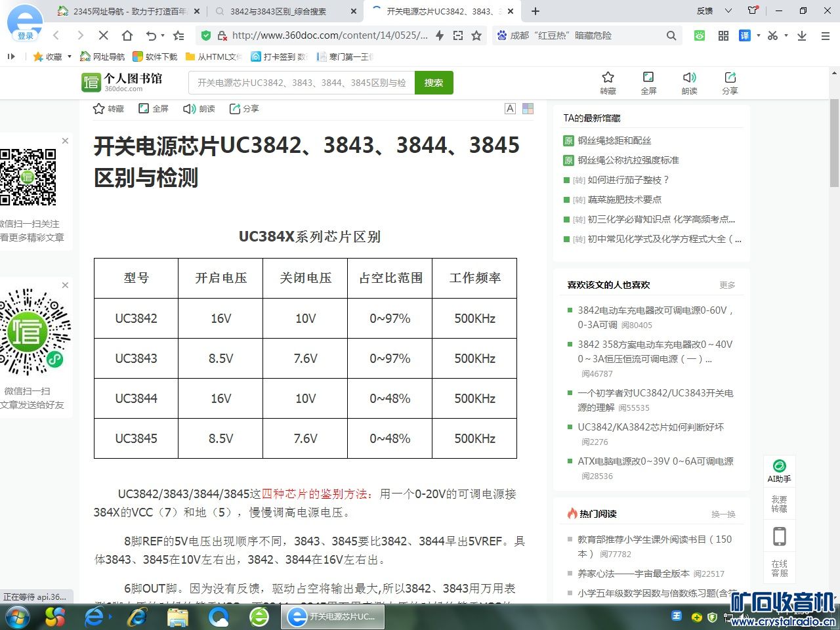Click the 360doc article search input field
Image resolution: width=840 pixels, height=630 pixels.
point(302,83)
